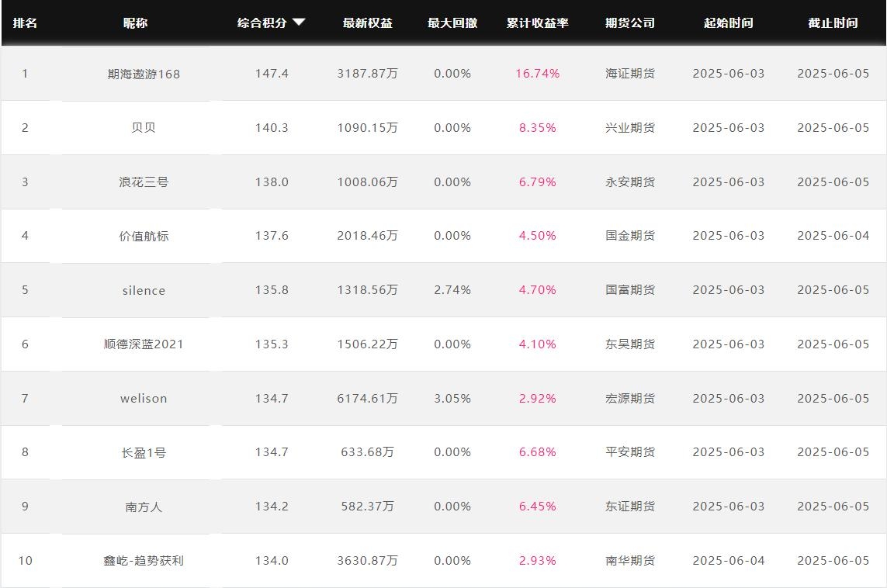Click the equity value 2018.46万
This screenshot has width=887, height=588.
[x=368, y=236]
